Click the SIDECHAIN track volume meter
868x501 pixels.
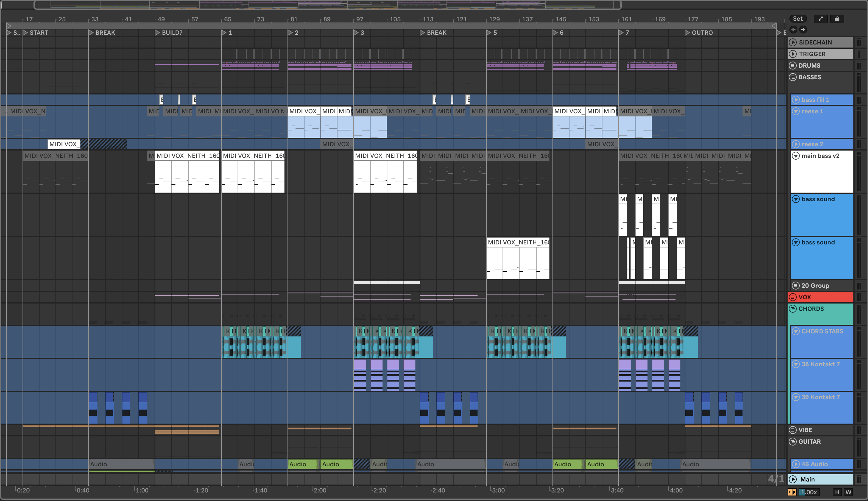click(859, 42)
